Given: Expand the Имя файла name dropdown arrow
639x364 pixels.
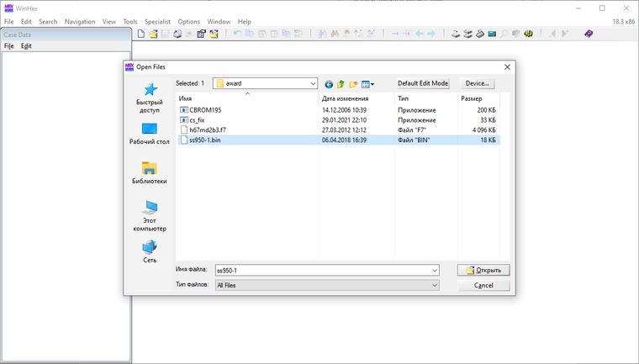Looking at the screenshot, I should click(435, 270).
